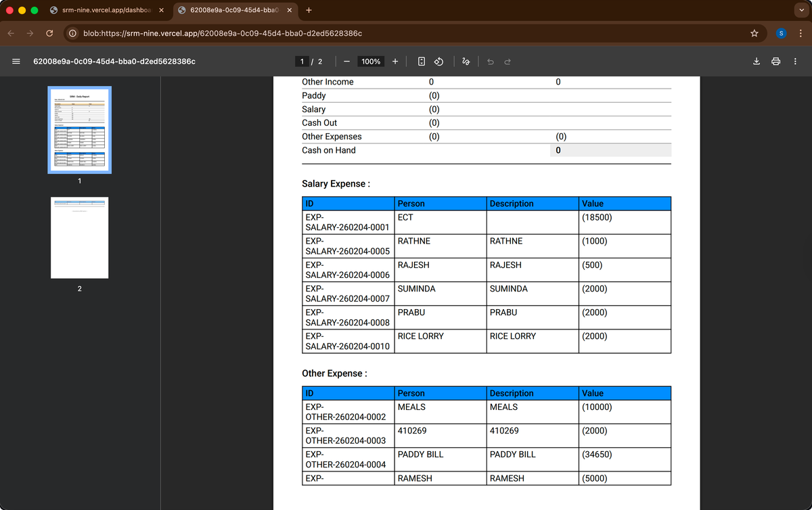Select EXP-SALARY-260204-0010 ID cell
Screen dimensions: 812x510
348,341
